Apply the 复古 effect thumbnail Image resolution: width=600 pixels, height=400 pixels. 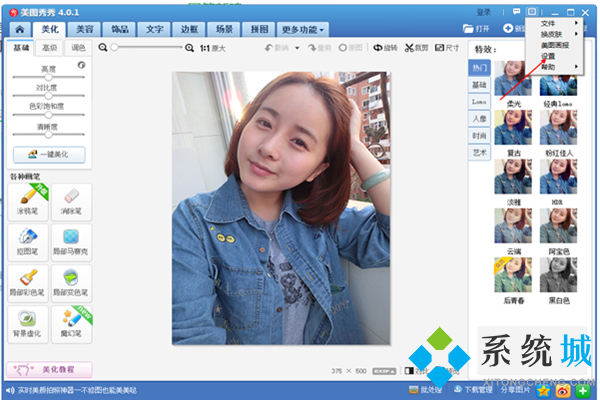513,127
